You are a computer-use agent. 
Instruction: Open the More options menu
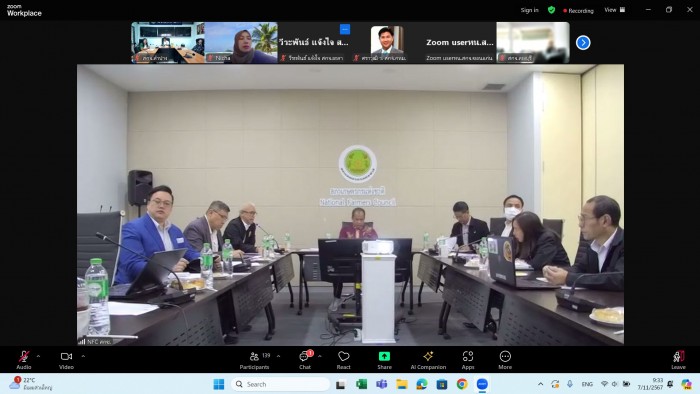[x=505, y=359]
